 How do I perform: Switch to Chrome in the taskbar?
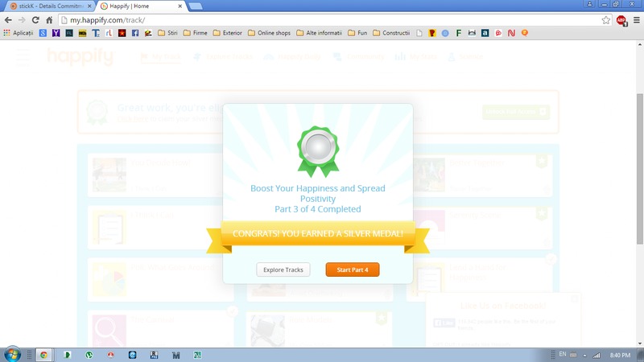click(44, 355)
